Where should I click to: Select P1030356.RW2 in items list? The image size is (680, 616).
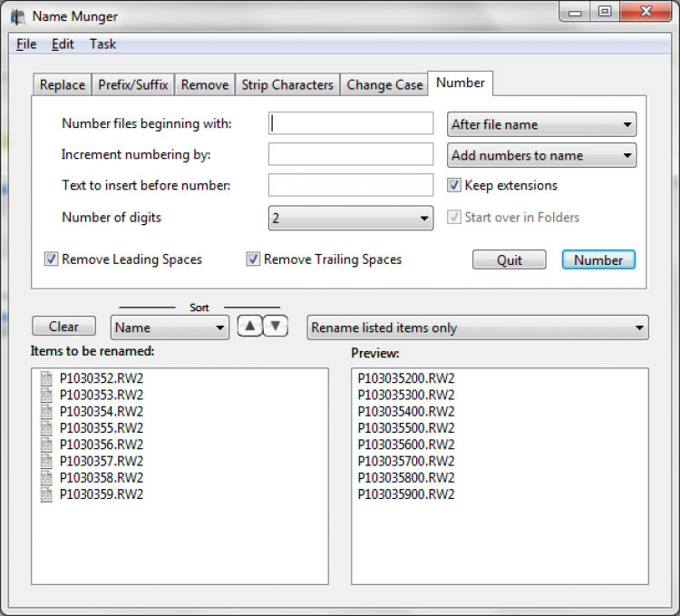[x=102, y=445]
